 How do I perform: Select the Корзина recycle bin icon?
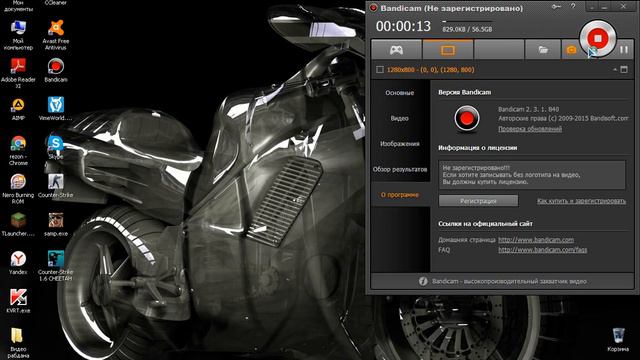(x=618, y=340)
